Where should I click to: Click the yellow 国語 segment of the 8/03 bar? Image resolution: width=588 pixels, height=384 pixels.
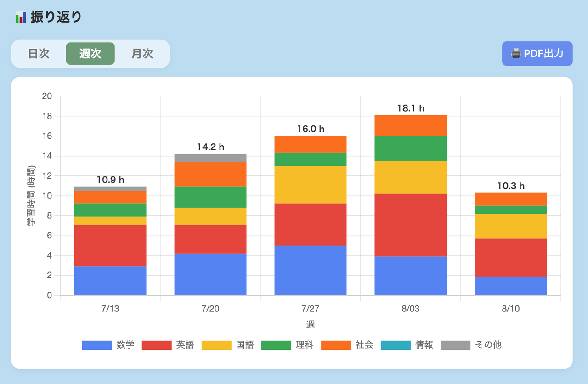[411, 177]
